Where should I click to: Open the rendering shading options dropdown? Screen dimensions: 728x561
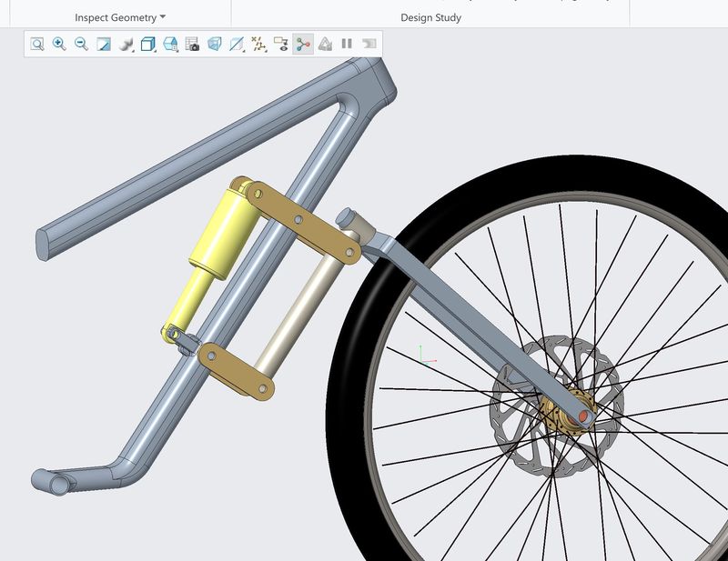point(126,44)
